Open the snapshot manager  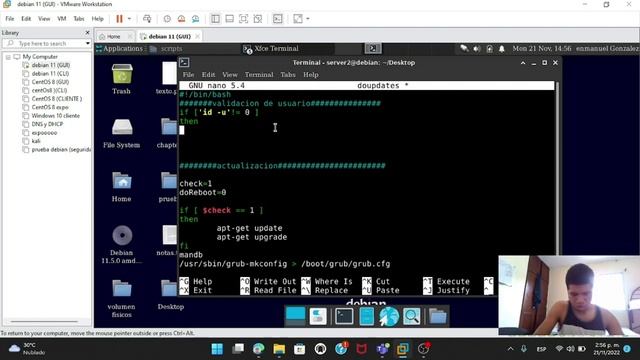point(196,19)
